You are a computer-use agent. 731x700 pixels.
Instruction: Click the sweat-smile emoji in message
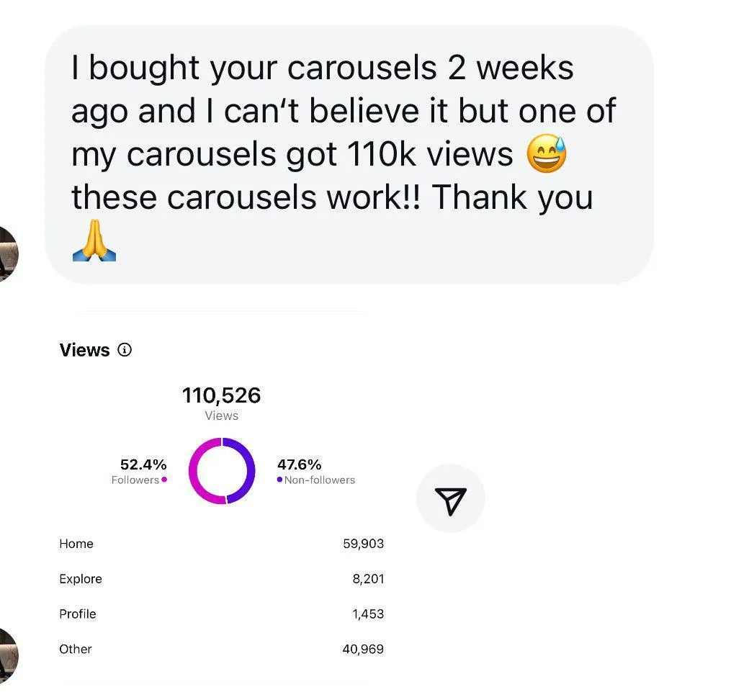click(x=547, y=153)
